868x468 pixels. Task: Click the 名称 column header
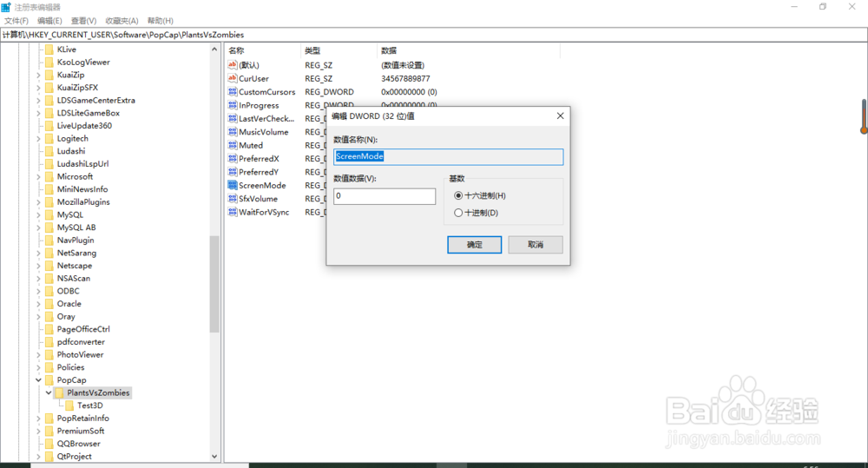tap(263, 50)
